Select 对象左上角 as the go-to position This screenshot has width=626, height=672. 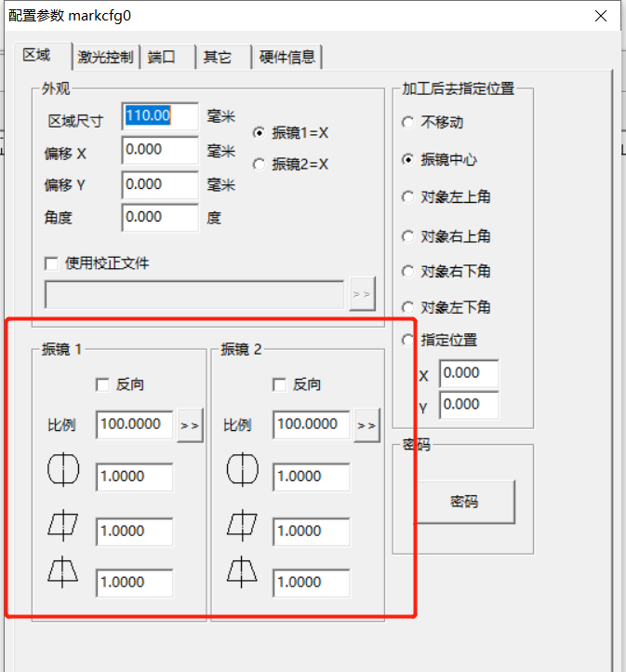(x=407, y=196)
